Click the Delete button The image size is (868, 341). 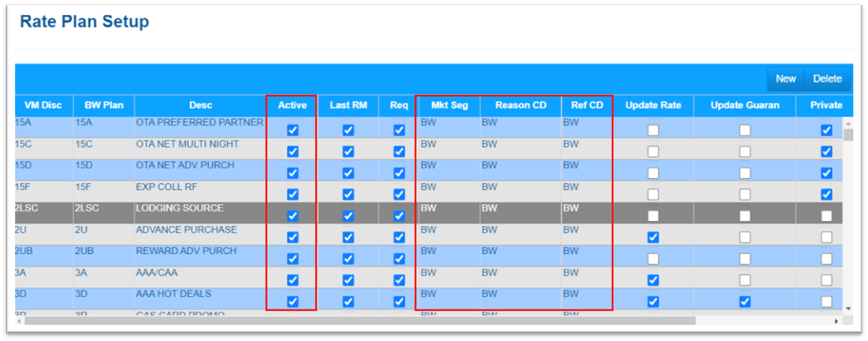coord(827,79)
